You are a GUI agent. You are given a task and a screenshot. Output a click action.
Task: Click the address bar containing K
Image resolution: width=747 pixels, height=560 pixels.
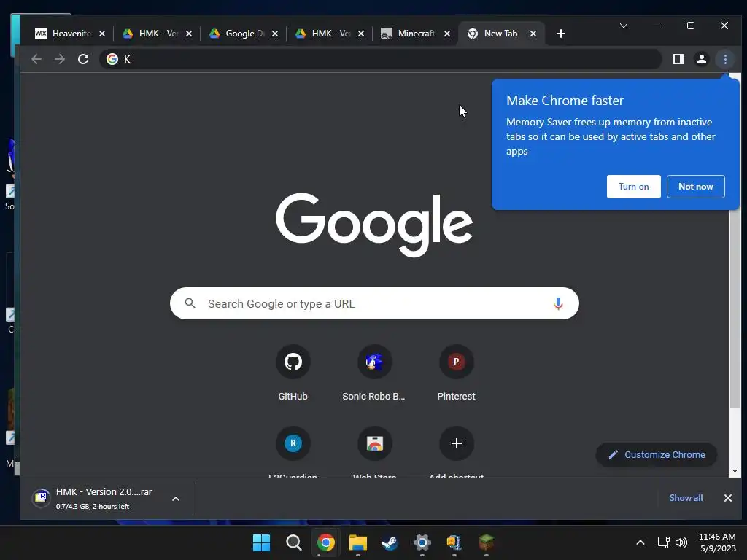tap(380, 59)
